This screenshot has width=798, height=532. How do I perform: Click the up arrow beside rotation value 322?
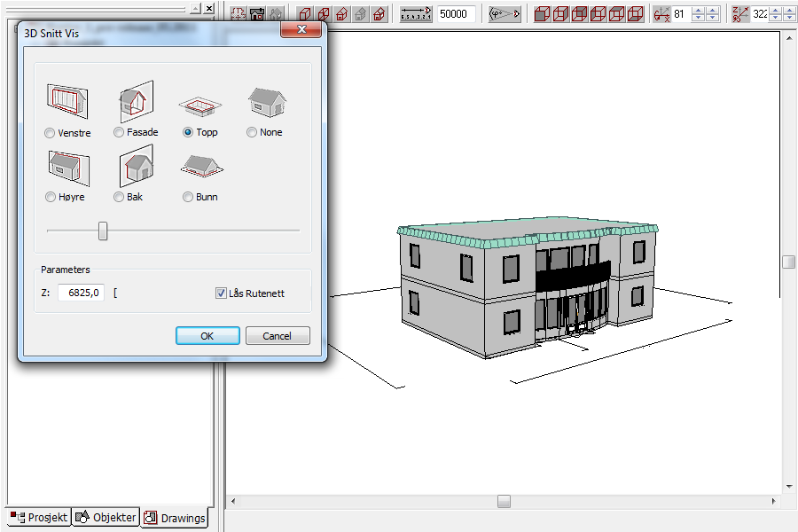coord(775,11)
